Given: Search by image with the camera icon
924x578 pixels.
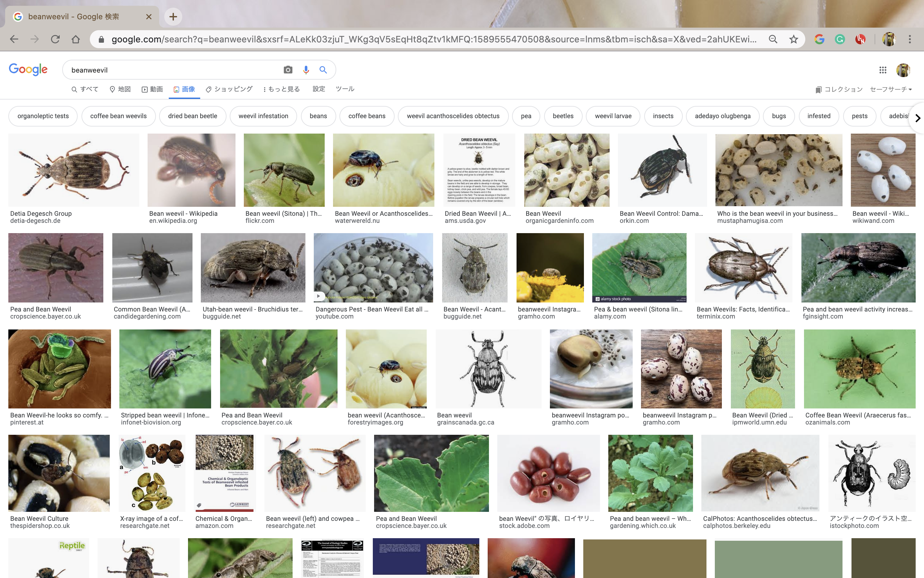Looking at the screenshot, I should [x=288, y=70].
